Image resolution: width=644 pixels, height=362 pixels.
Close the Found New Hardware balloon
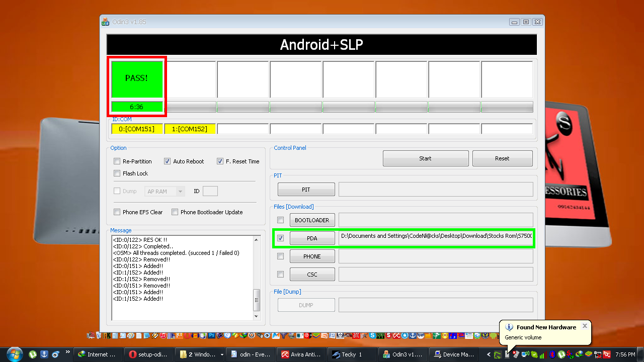click(585, 326)
